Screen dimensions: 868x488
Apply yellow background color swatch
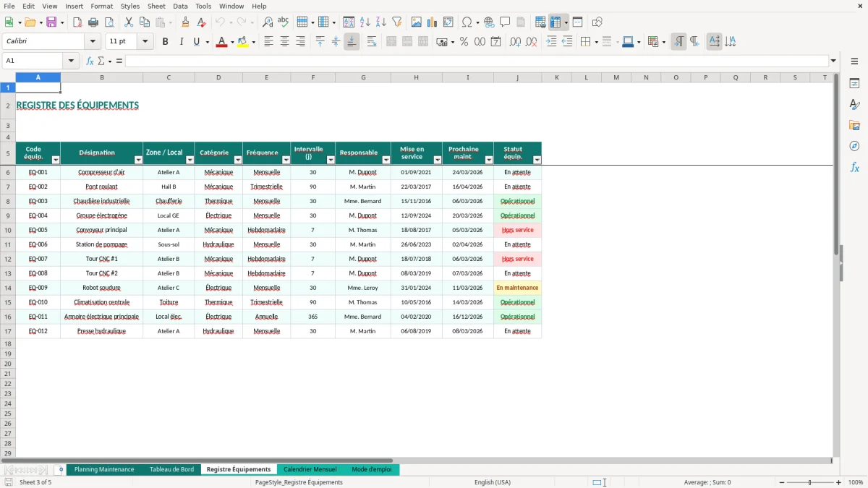(243, 42)
